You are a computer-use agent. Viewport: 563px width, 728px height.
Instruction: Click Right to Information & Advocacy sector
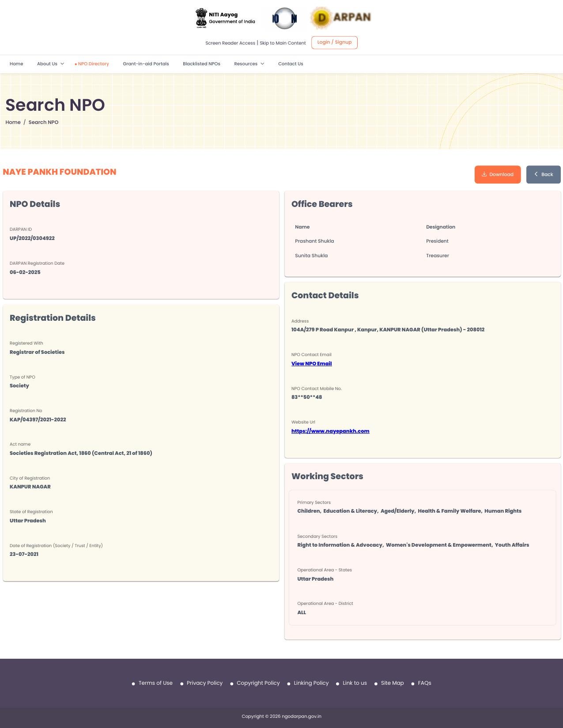[340, 545]
